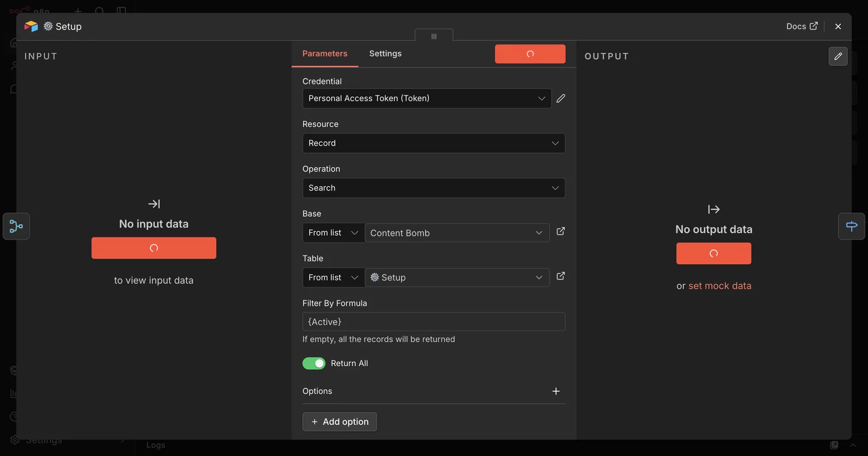Open the Content Bomb base dropdown
The image size is (868, 456).
tap(457, 233)
